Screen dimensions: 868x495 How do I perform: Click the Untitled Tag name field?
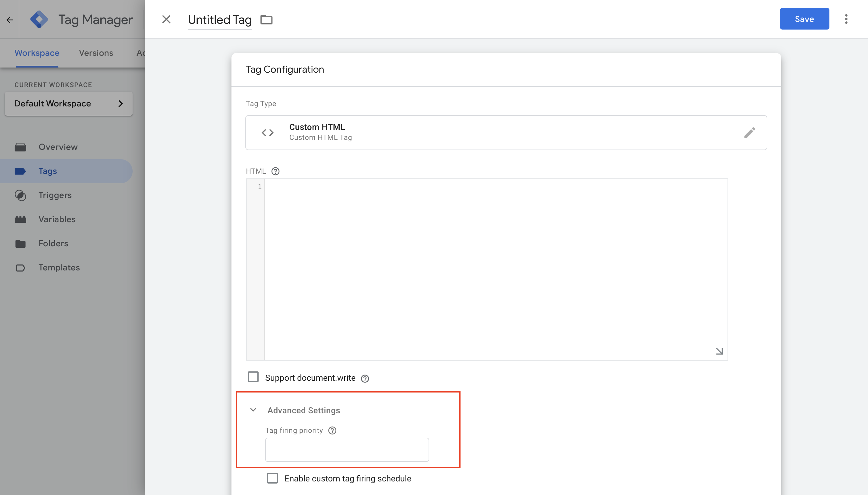click(x=219, y=20)
